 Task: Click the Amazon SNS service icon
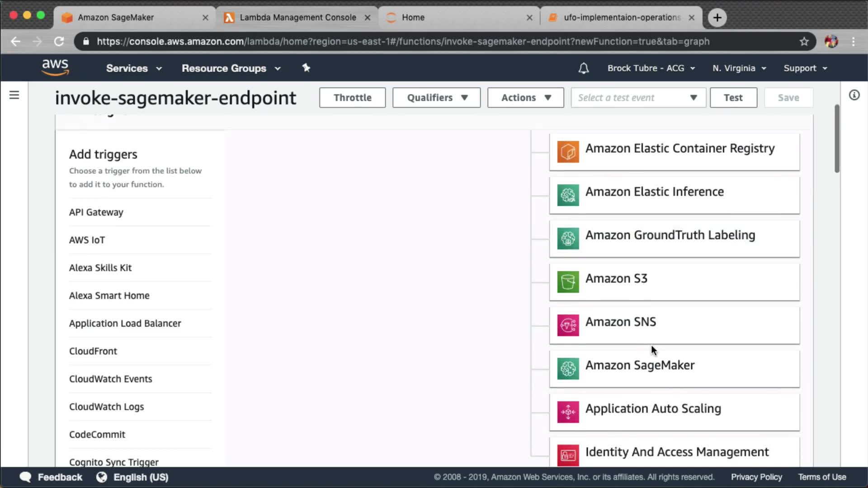(x=568, y=325)
